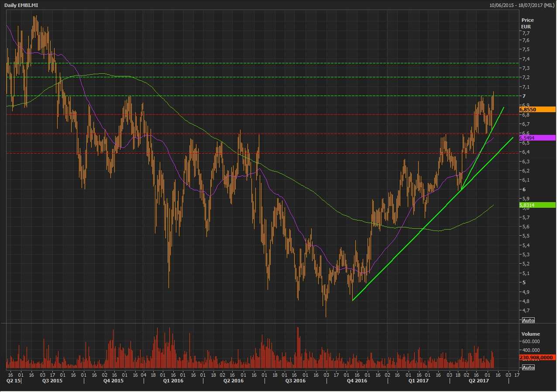Screen dimensions: 557x392
Task: Click the bold 7 price axis label
Action: 523,96
